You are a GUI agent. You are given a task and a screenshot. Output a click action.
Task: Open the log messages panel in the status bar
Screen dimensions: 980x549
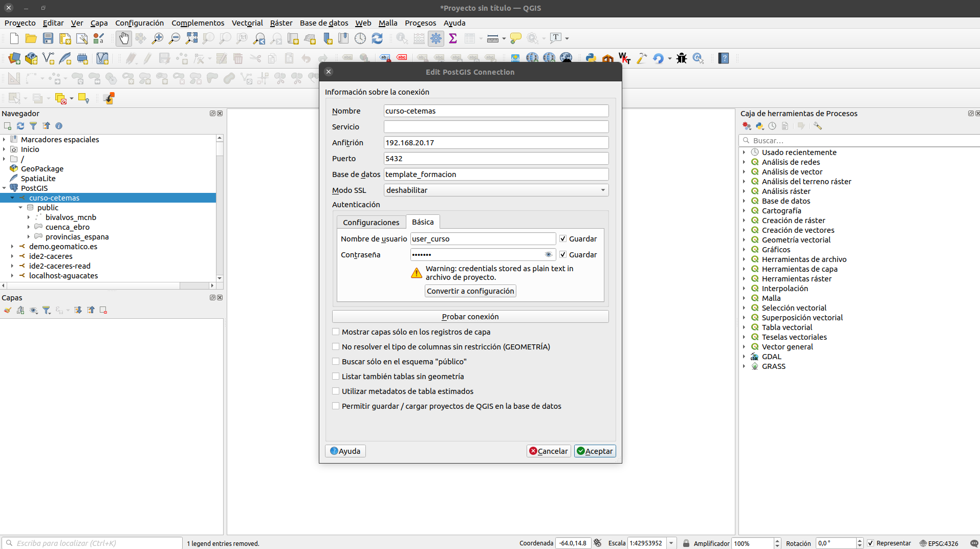click(x=974, y=543)
